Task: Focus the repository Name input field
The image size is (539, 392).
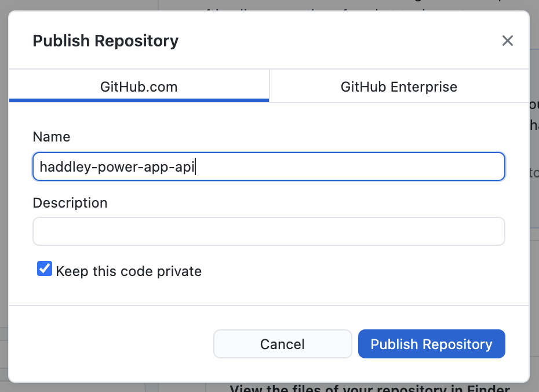Action: (268, 167)
